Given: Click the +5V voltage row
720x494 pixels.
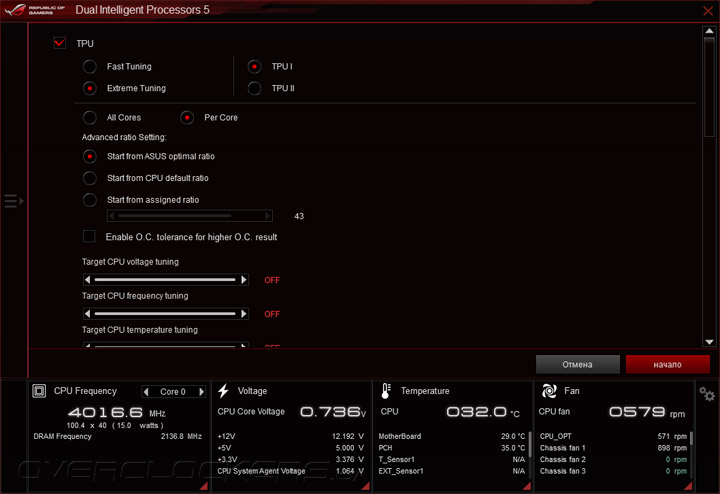Looking at the screenshot, I should [x=291, y=448].
